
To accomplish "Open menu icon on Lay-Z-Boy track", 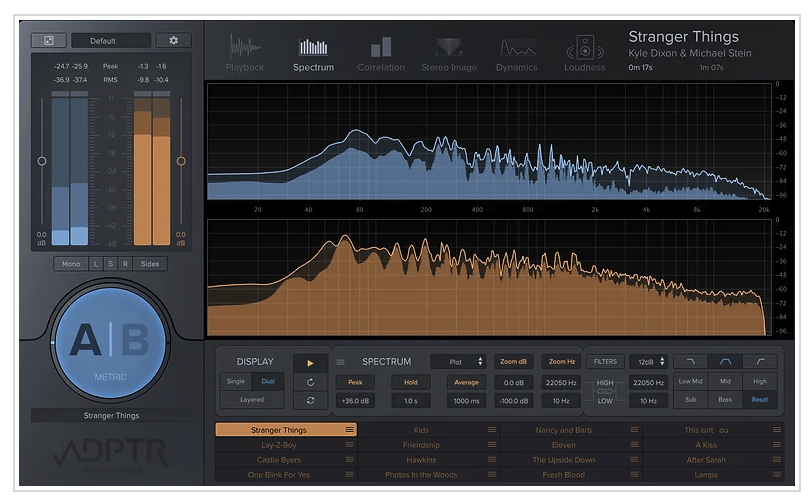I will tap(349, 445).
